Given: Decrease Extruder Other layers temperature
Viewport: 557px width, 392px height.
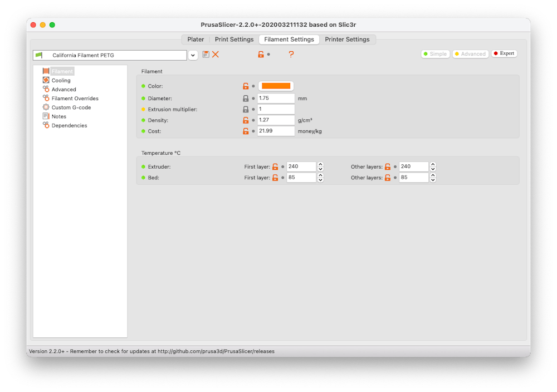Looking at the screenshot, I should pos(433,169).
